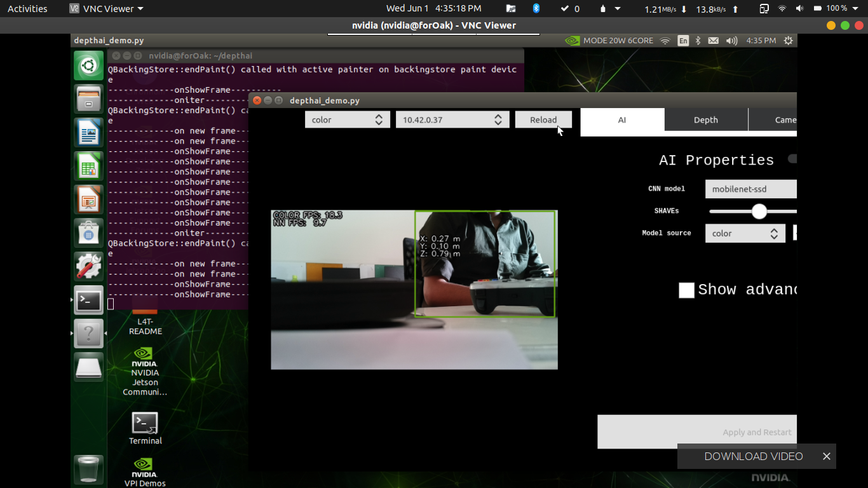Click the network download speed indicator
Image resolution: width=868 pixels, height=488 pixels.
click(x=665, y=9)
